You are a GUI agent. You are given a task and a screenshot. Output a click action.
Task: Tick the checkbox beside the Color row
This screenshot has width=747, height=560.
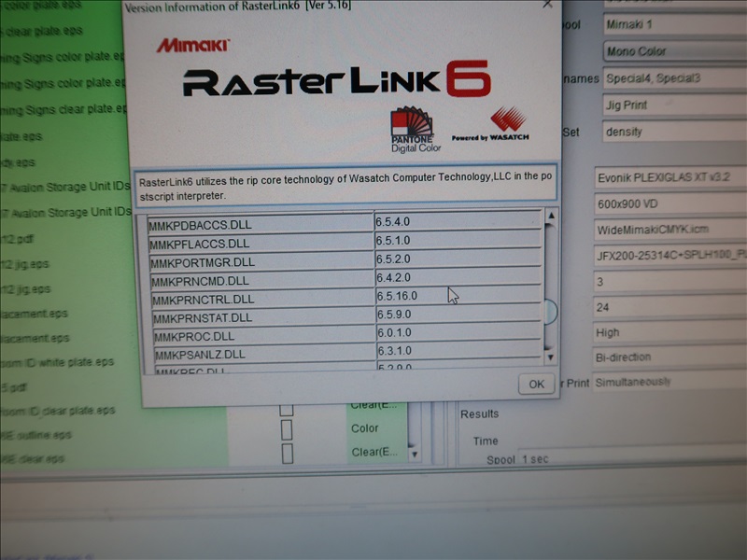click(287, 429)
